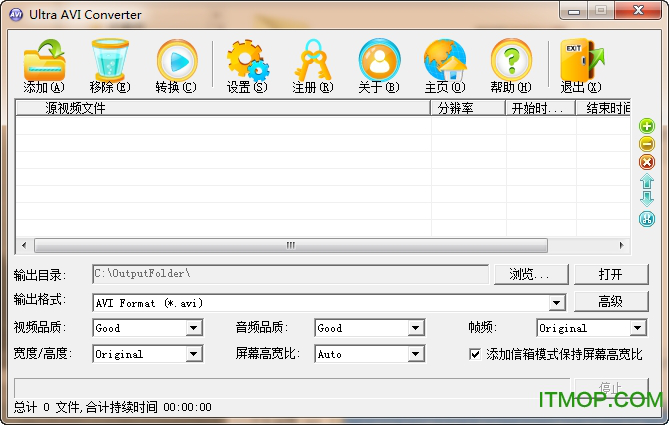Image resolution: width=669 pixels, height=425 pixels.
Task: Toggle 添加信箱模式保持屏幕高宽比 checkbox
Action: [474, 354]
